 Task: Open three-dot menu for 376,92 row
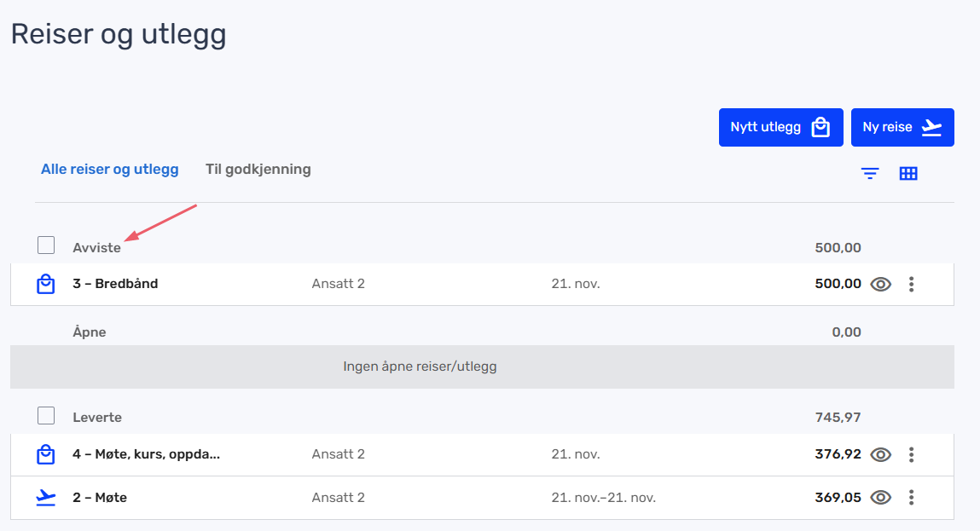click(x=912, y=455)
